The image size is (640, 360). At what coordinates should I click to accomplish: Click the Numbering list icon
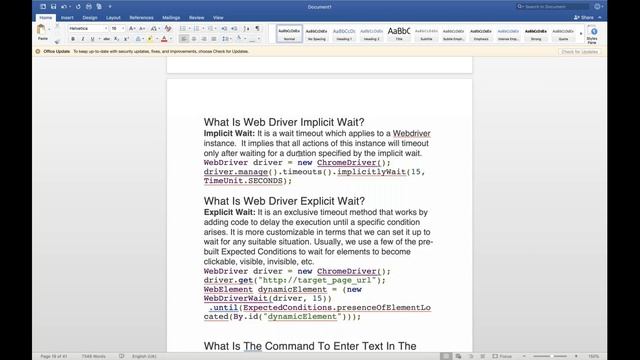[x=197, y=28]
